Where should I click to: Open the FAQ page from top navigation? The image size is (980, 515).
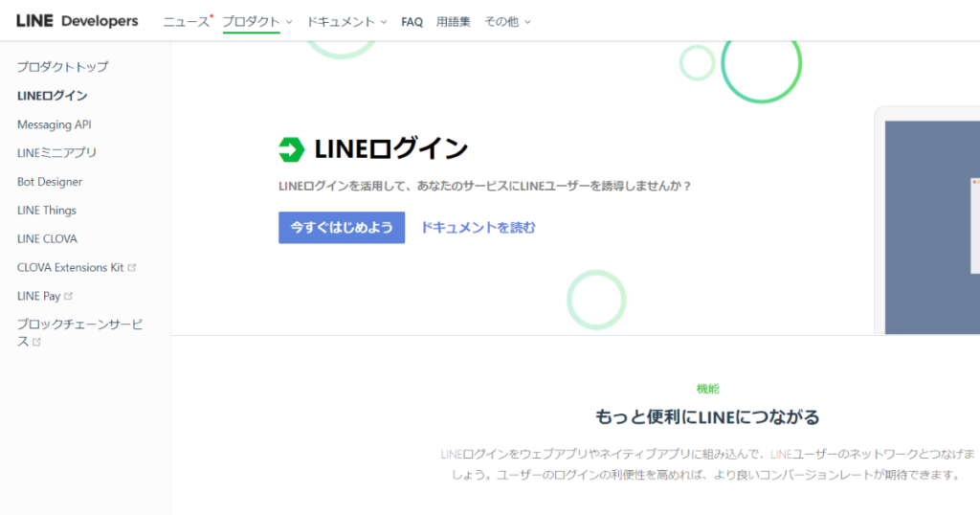click(x=412, y=22)
